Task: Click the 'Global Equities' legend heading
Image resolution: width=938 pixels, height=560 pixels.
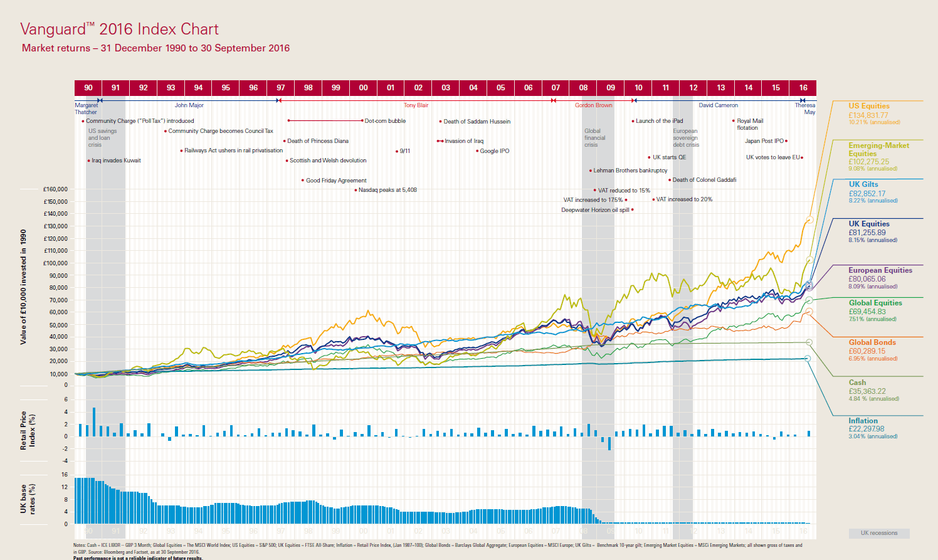Action: pos(875,303)
